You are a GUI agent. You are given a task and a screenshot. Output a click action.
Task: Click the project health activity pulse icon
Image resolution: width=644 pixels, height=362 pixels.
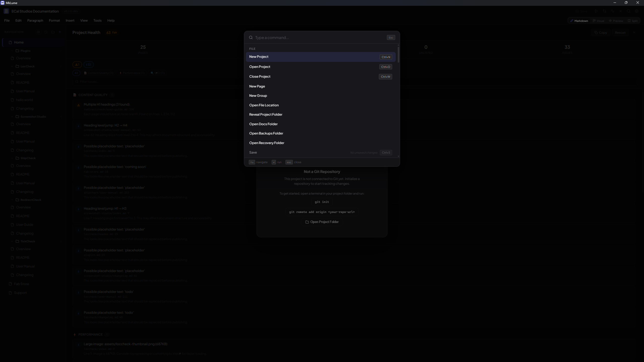coord(613,11)
